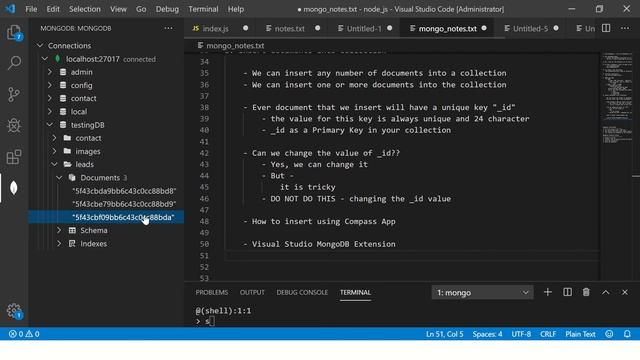The height and width of the screenshot is (360, 640).
Task: Open the feedback smiley in status bar
Action: [609, 334]
